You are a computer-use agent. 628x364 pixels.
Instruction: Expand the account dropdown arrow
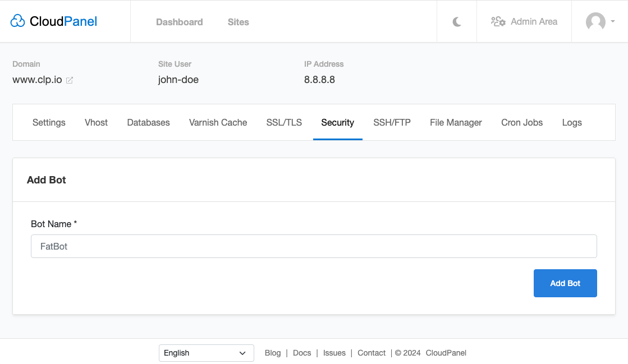click(612, 21)
